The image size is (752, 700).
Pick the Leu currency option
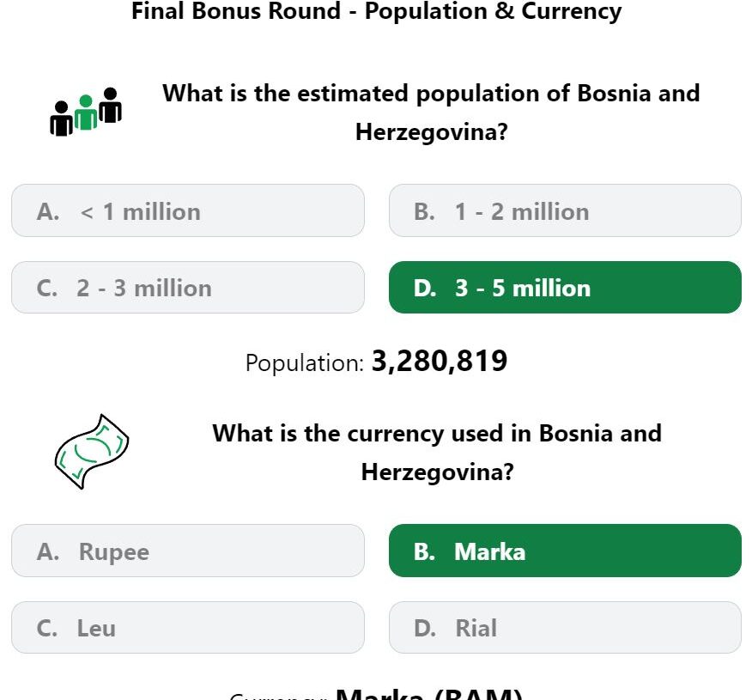click(187, 628)
